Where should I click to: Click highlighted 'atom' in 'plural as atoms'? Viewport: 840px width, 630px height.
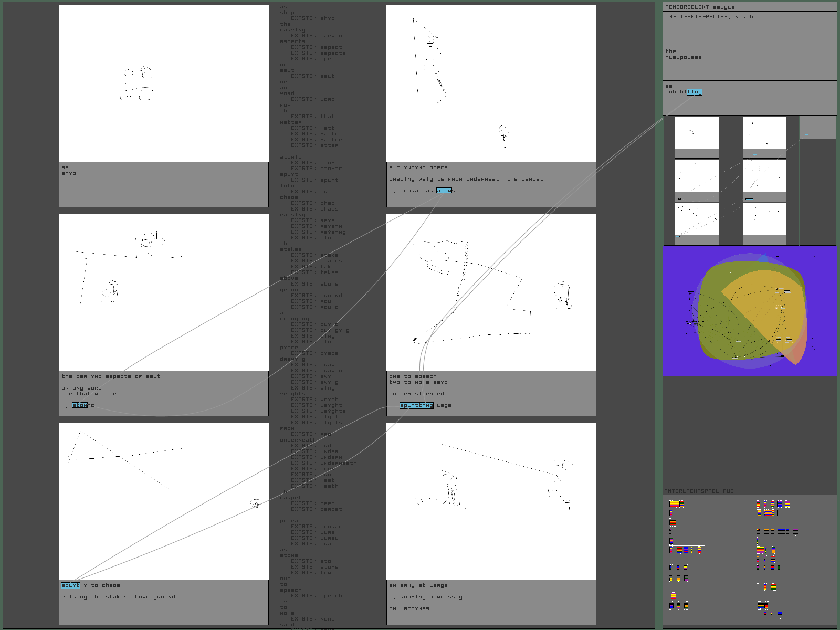[x=444, y=191]
